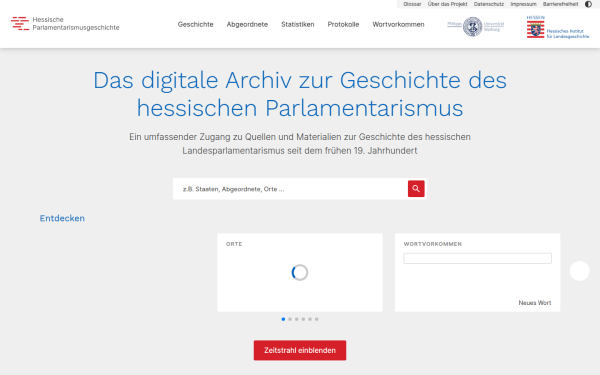600x375 pixels.
Task: Click the ORTE card
Action: click(x=300, y=272)
